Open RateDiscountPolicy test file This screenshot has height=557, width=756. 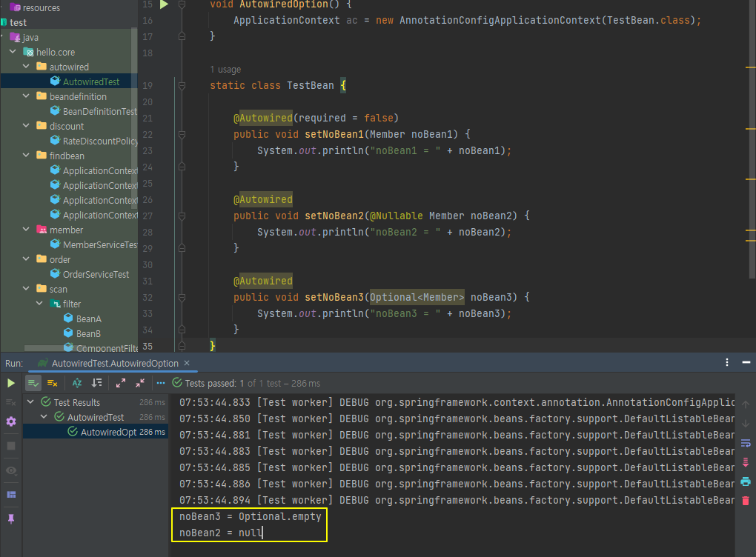pyautogui.click(x=94, y=141)
